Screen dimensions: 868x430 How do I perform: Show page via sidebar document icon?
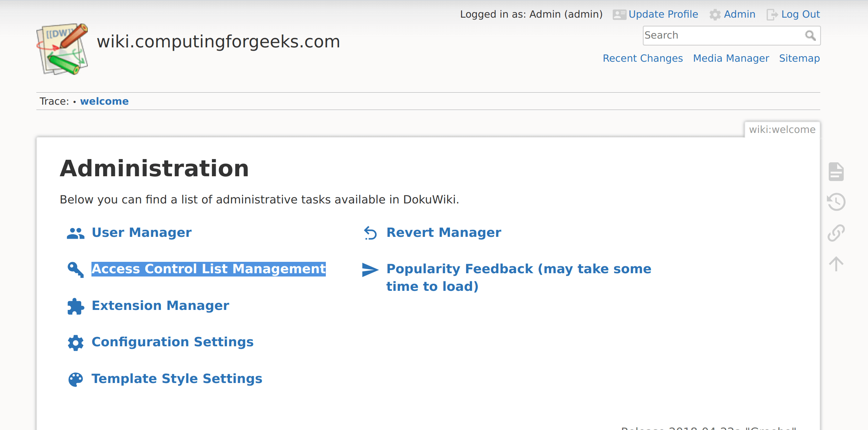click(x=836, y=171)
